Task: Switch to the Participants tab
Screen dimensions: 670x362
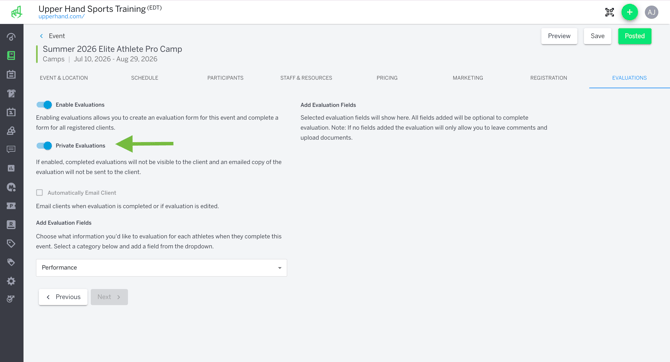Action: click(225, 78)
